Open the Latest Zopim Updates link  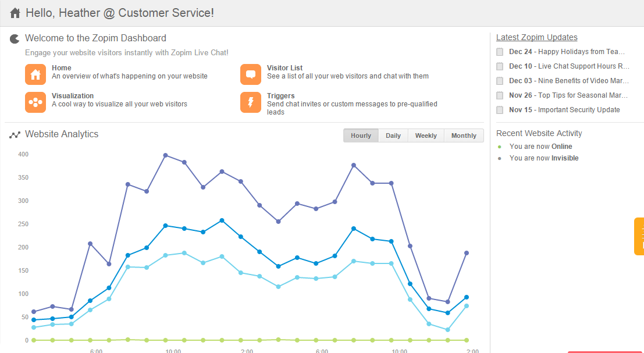537,37
